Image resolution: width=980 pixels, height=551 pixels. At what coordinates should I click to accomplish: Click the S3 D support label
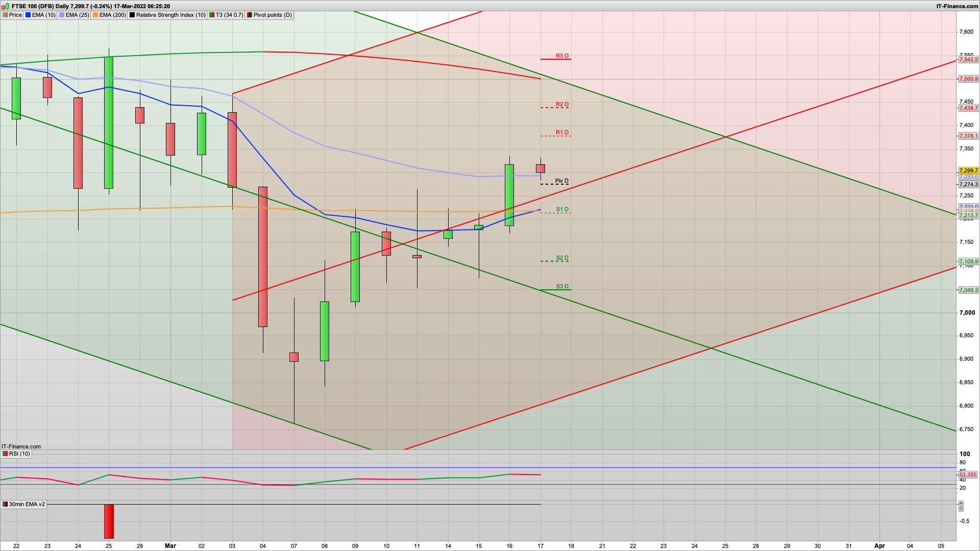[x=562, y=287]
